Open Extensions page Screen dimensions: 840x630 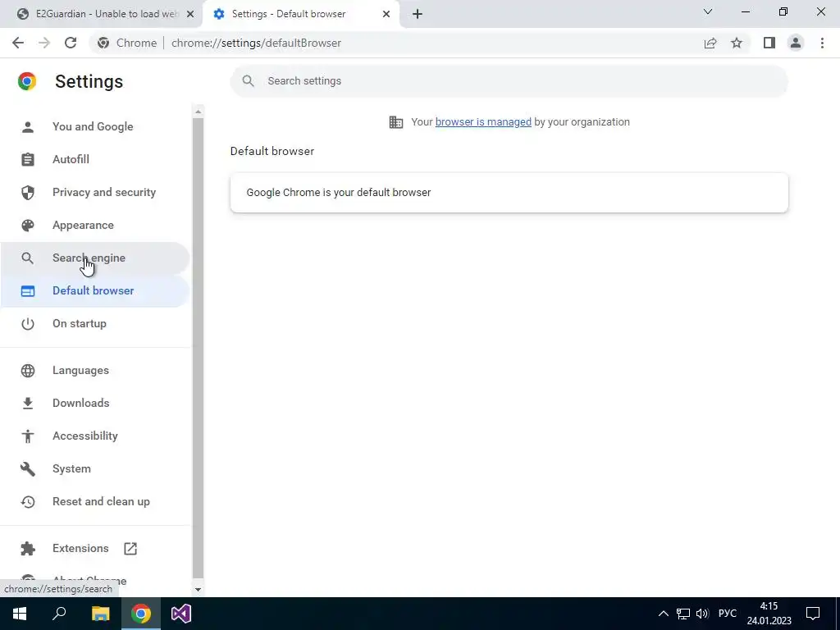95,549
